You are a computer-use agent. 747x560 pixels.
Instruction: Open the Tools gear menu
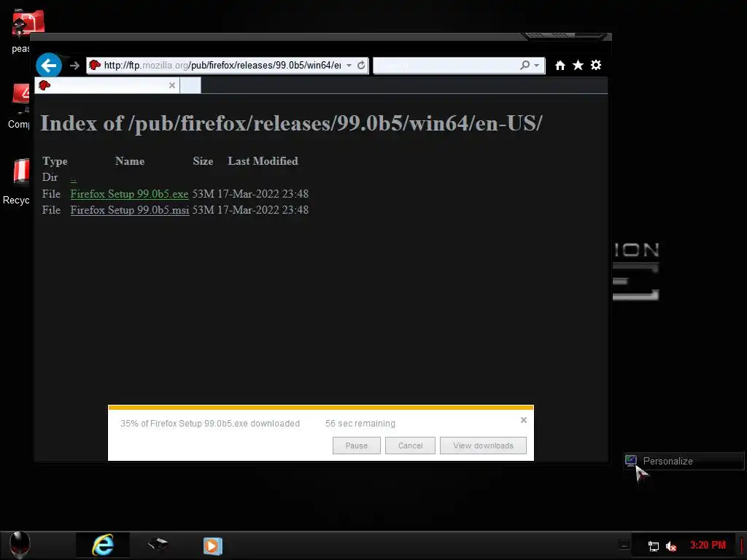tap(596, 65)
